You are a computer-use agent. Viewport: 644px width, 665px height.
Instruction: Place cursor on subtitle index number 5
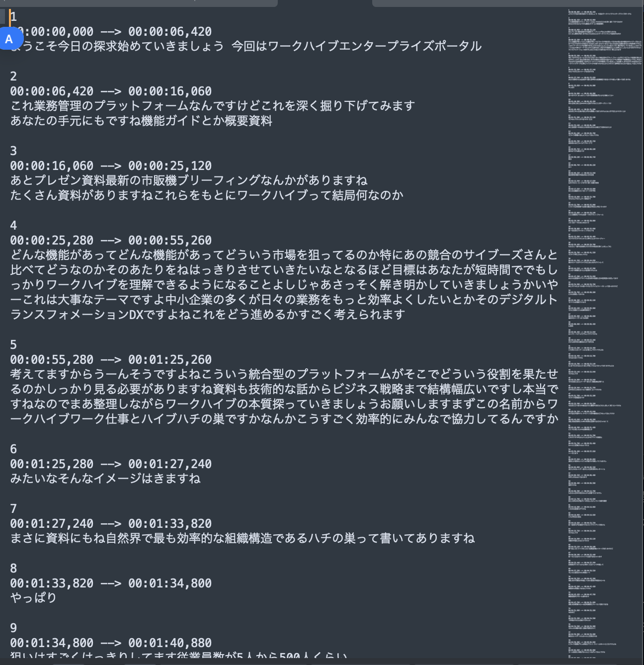pyautogui.click(x=13, y=344)
